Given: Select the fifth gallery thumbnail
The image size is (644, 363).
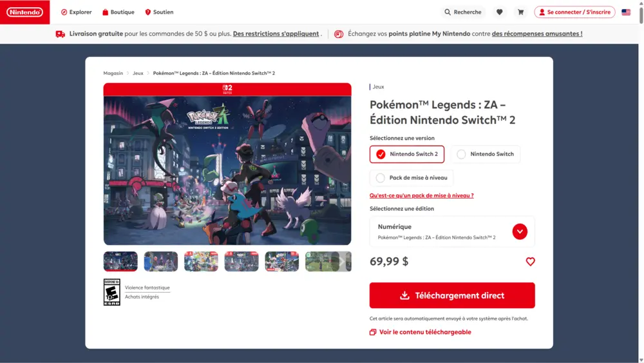Looking at the screenshot, I should point(282,262).
